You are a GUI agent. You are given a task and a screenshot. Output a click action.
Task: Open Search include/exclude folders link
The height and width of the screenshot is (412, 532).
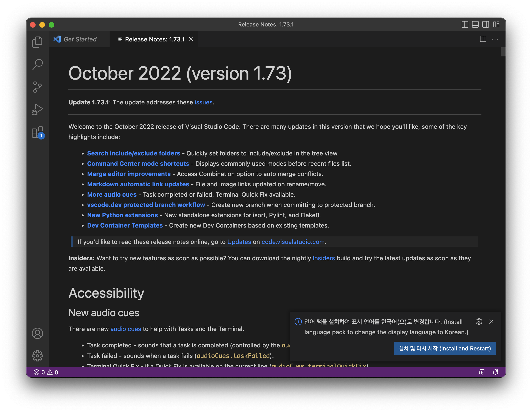[133, 153]
